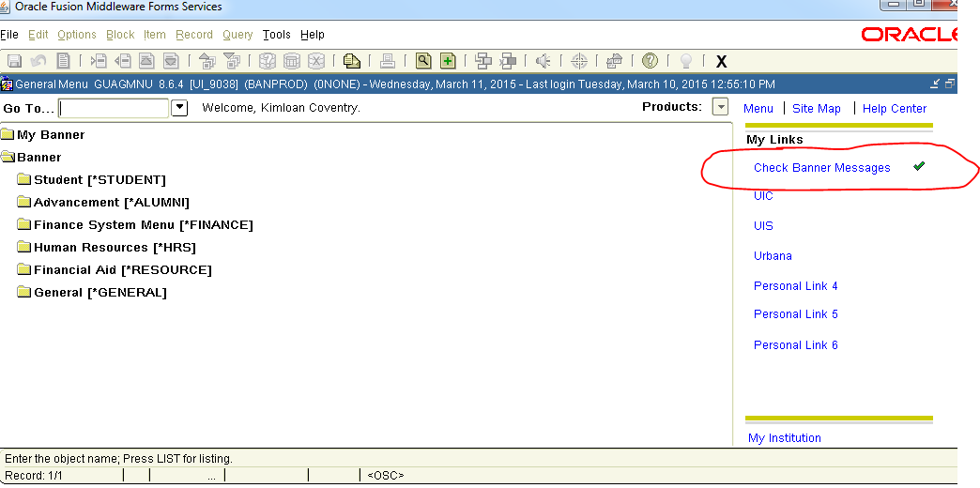Click the light bulb Supplemental Data icon

click(x=686, y=61)
